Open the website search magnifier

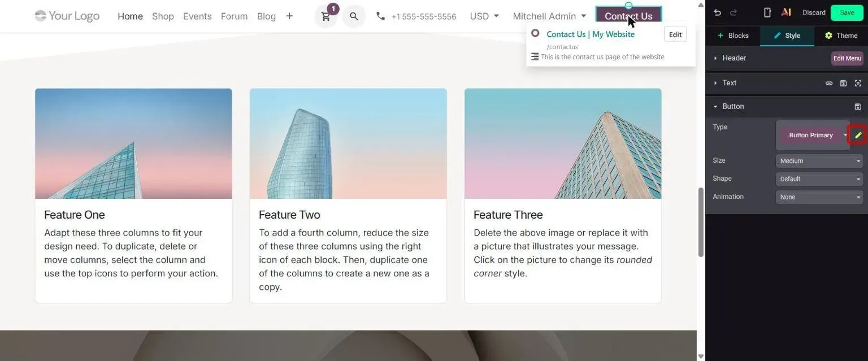coord(354,16)
